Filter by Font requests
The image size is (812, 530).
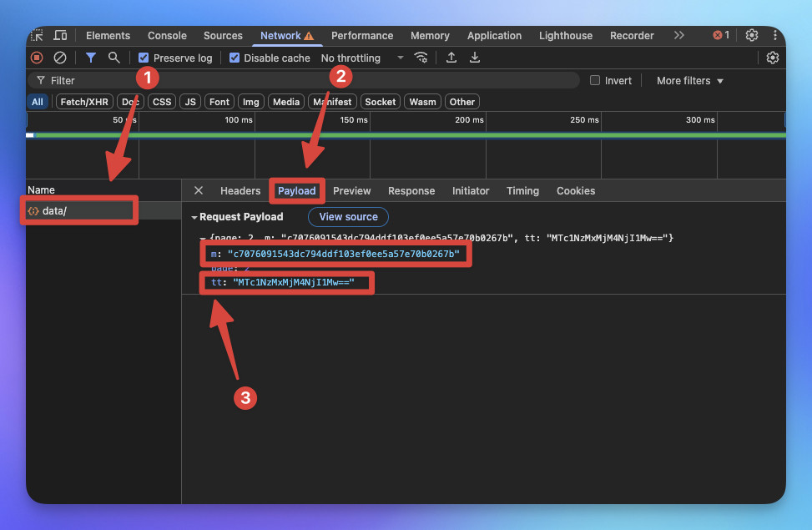click(x=219, y=102)
